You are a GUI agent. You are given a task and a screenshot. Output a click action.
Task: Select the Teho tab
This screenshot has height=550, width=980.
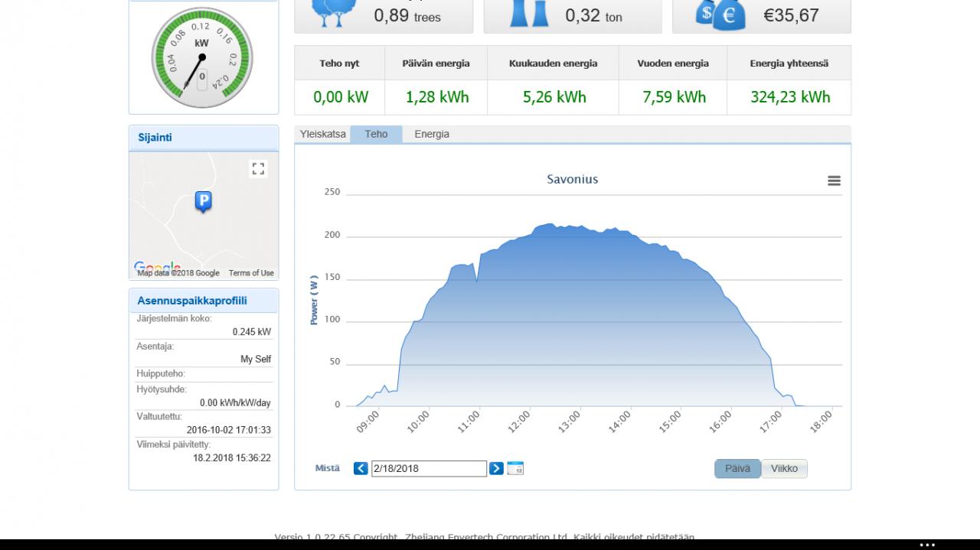376,134
